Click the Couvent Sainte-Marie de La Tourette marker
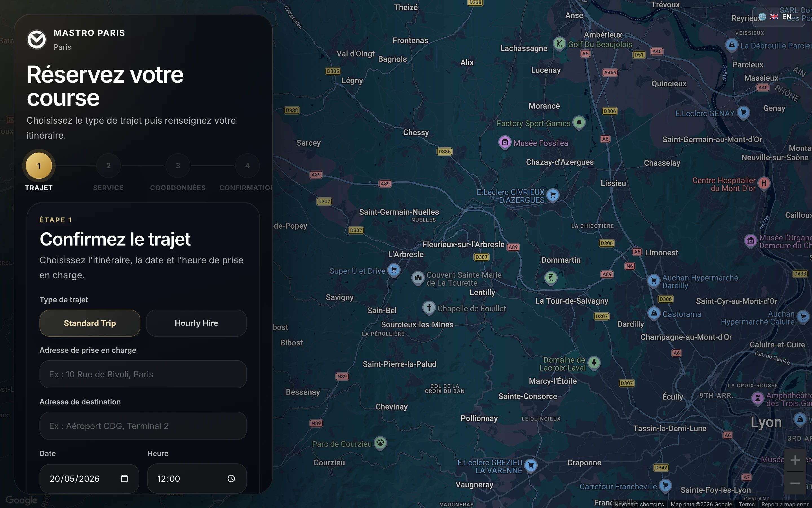The image size is (812, 508). [418, 278]
